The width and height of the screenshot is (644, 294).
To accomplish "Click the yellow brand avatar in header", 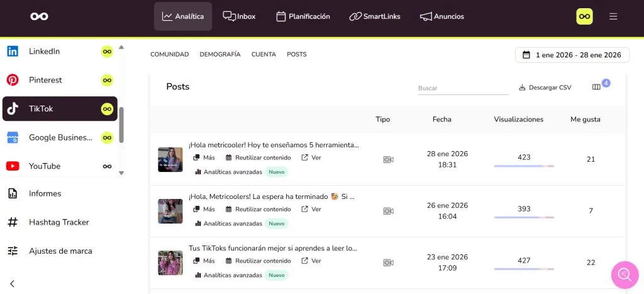I will (x=584, y=16).
